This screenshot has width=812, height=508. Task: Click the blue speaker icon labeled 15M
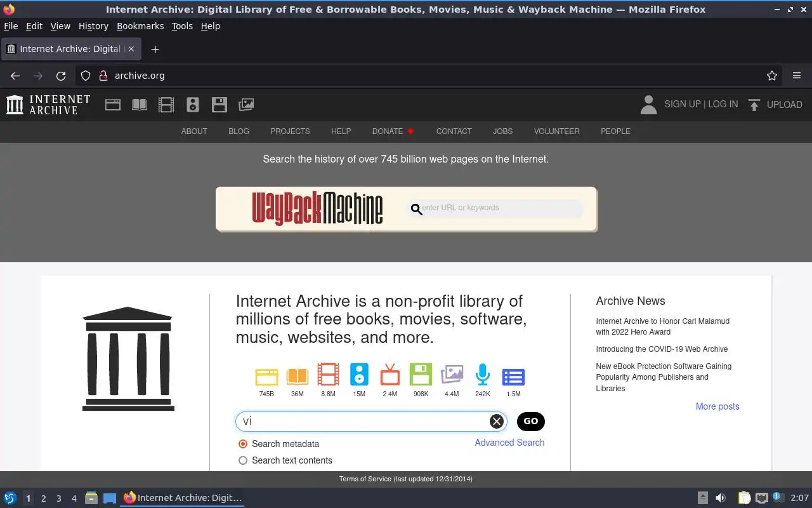pos(359,375)
